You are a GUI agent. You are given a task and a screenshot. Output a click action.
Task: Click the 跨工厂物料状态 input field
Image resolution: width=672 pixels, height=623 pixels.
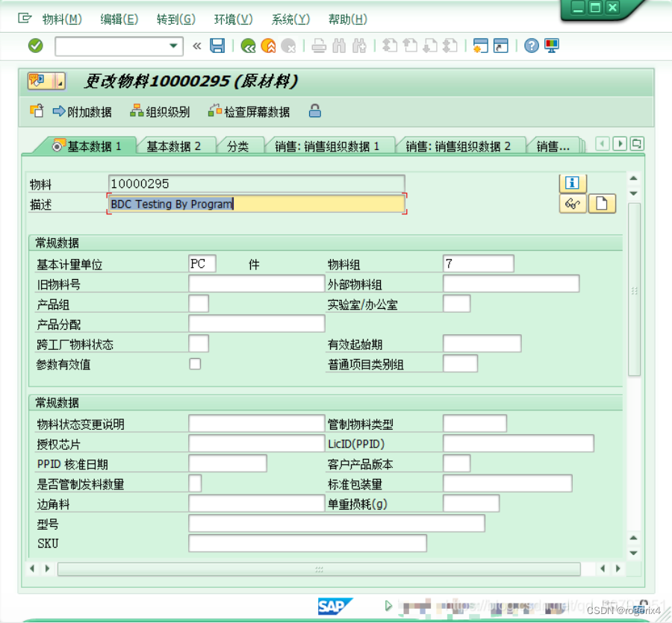(x=199, y=343)
